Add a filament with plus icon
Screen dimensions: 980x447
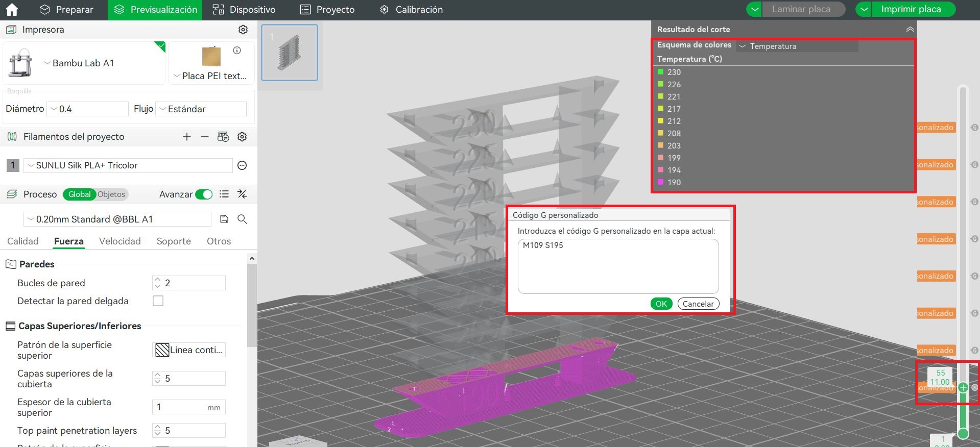(187, 137)
